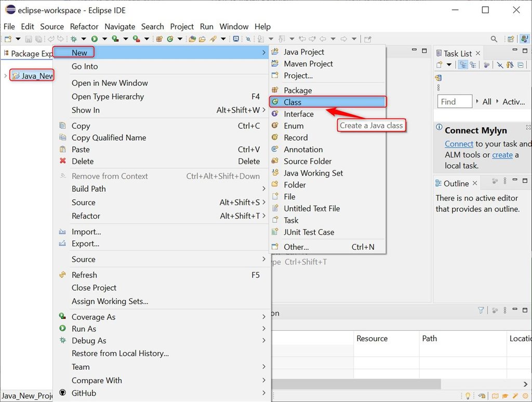The width and height of the screenshot is (532, 402).
Task: Click the Search flashlight toolbar icon
Action: [213, 39]
